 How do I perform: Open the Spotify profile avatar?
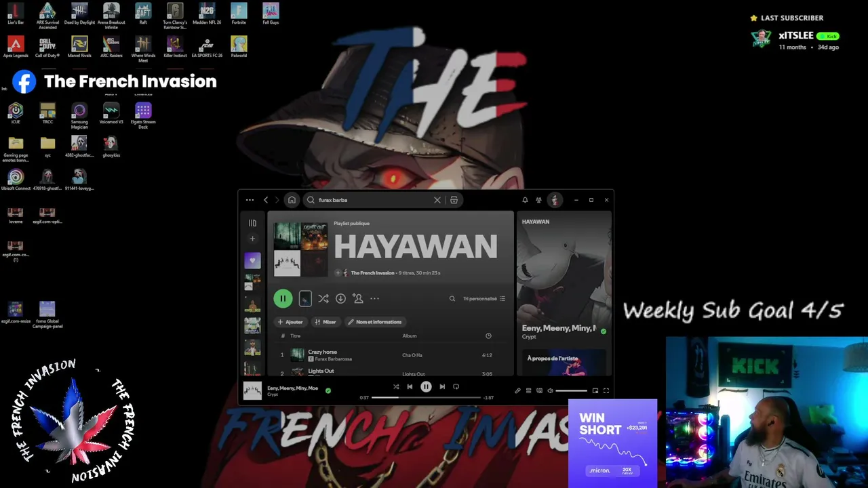point(555,200)
